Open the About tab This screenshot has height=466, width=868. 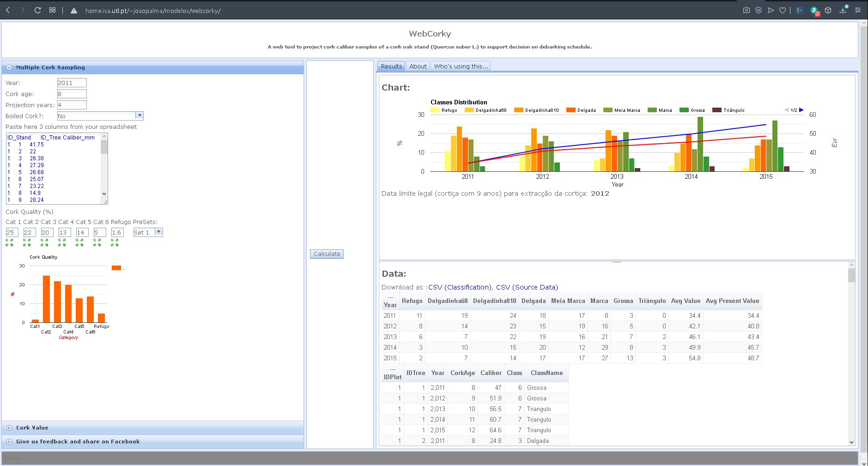click(x=418, y=66)
